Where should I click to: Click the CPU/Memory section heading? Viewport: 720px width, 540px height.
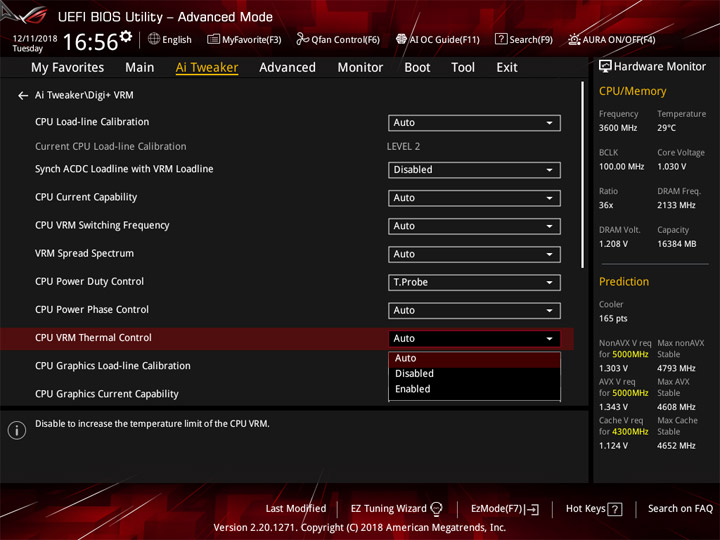point(632,91)
